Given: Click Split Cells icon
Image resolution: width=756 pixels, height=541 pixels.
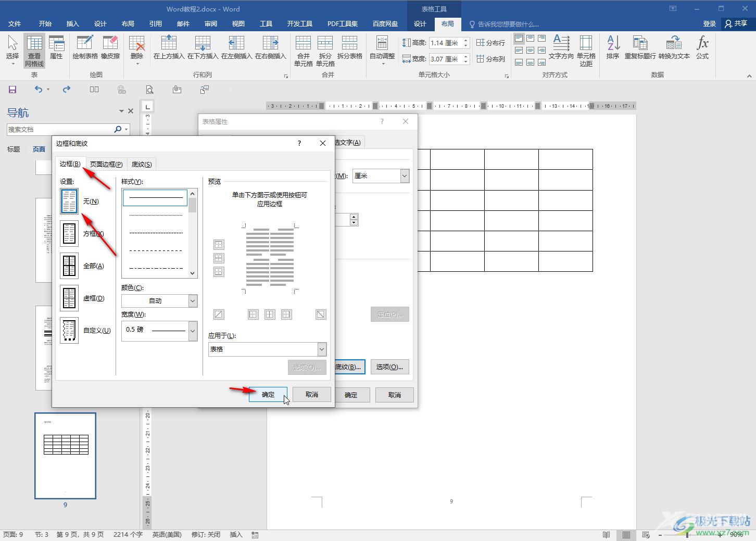Looking at the screenshot, I should (325, 51).
